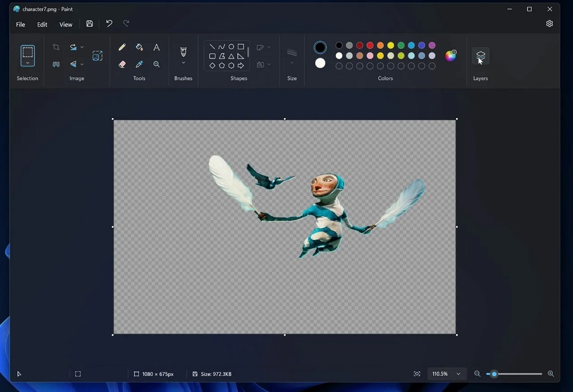Open the View menu

(x=66, y=25)
